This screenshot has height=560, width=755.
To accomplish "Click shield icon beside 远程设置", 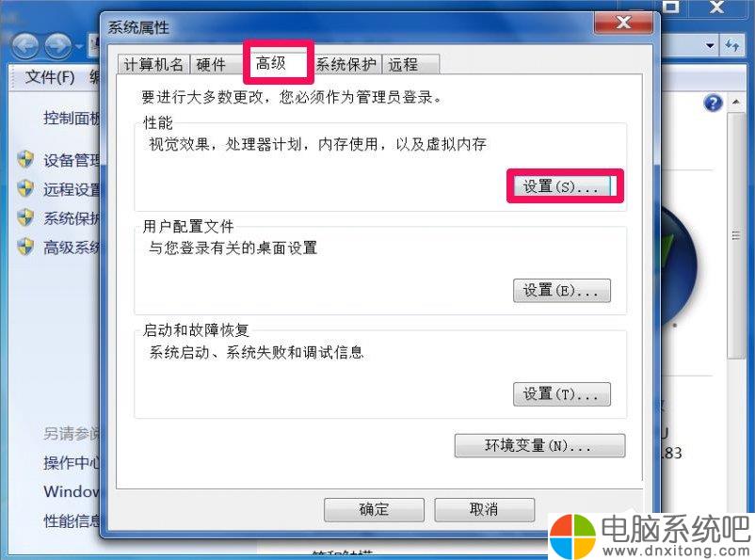I will tap(25, 188).
